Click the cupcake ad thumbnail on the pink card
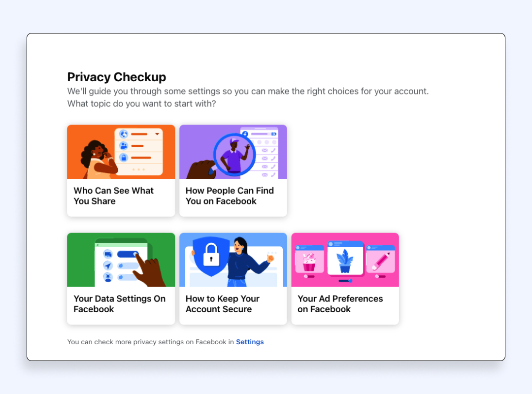Image resolution: width=532 pixels, height=394 pixels. (309, 261)
